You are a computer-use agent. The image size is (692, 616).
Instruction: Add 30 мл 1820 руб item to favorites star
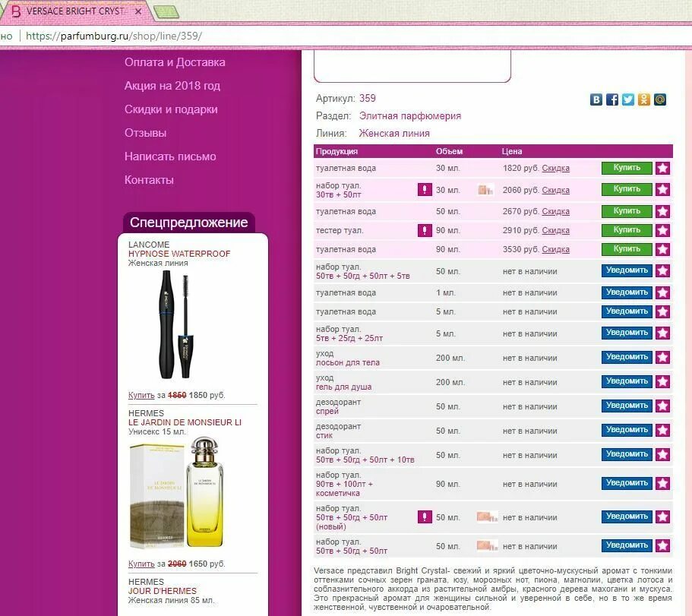pos(662,168)
